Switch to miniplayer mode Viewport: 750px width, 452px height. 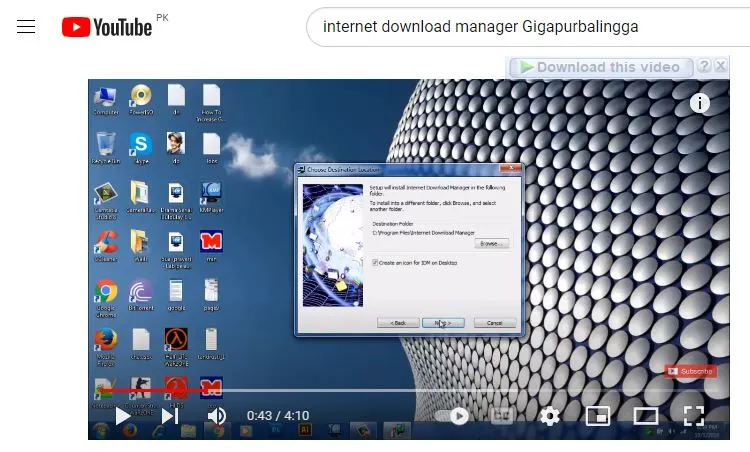597,416
